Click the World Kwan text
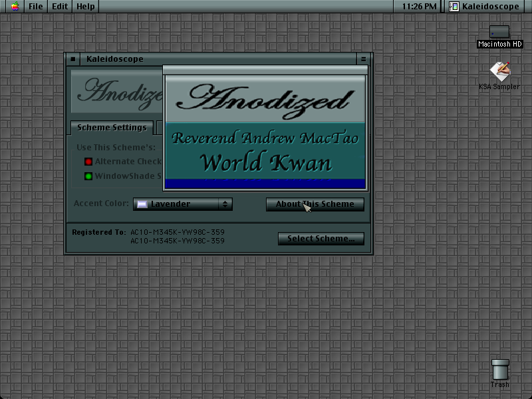 [x=265, y=162]
